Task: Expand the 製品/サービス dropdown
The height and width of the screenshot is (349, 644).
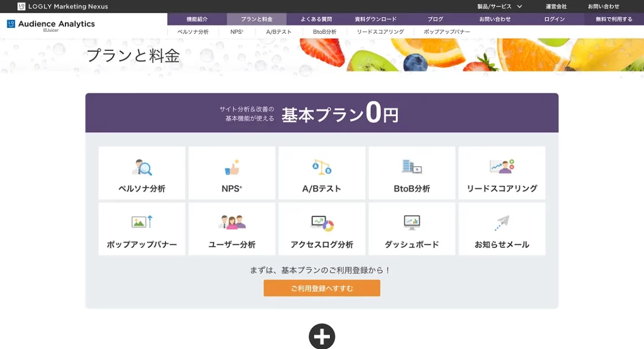Action: (500, 7)
